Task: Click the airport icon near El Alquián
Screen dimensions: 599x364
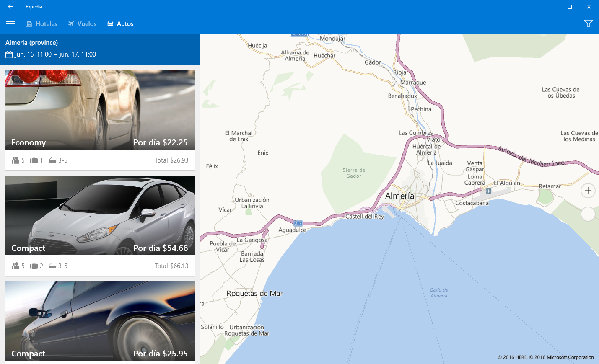Action: click(x=488, y=191)
